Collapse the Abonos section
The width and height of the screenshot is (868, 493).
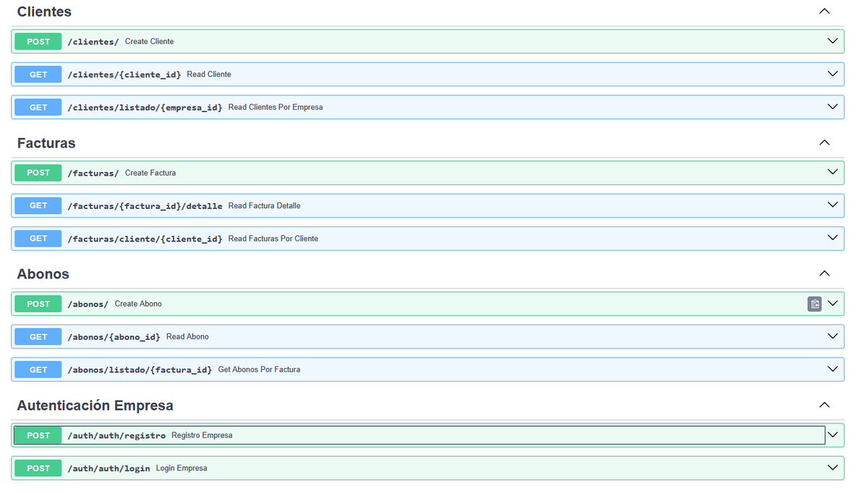click(x=824, y=274)
